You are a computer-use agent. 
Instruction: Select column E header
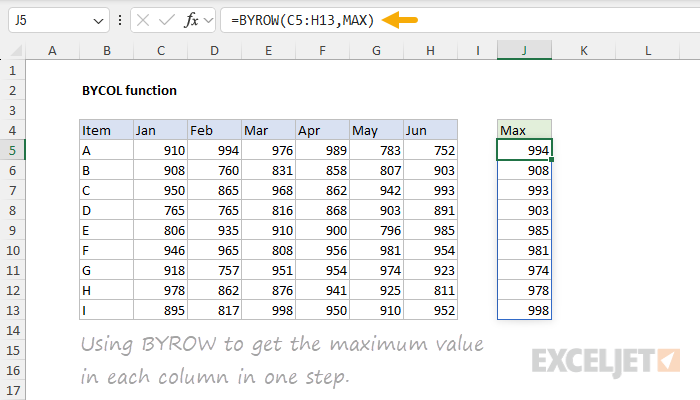[269, 50]
